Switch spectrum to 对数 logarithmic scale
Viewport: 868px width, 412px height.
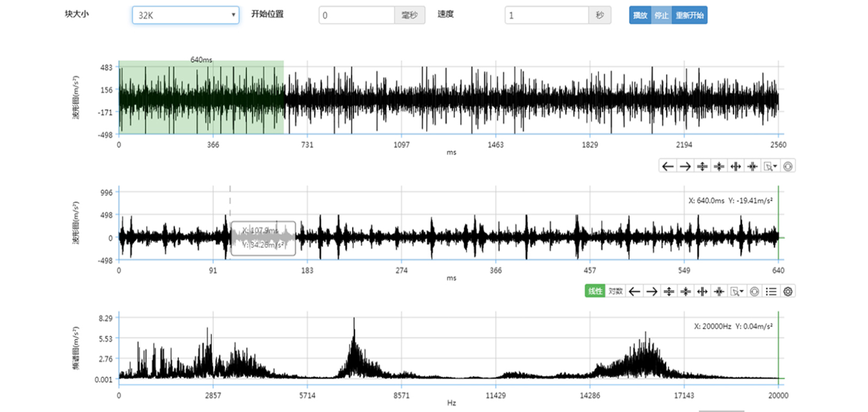[616, 291]
